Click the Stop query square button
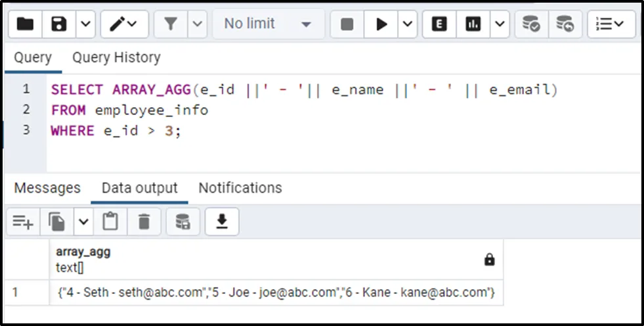This screenshot has width=644, height=326. point(347,24)
